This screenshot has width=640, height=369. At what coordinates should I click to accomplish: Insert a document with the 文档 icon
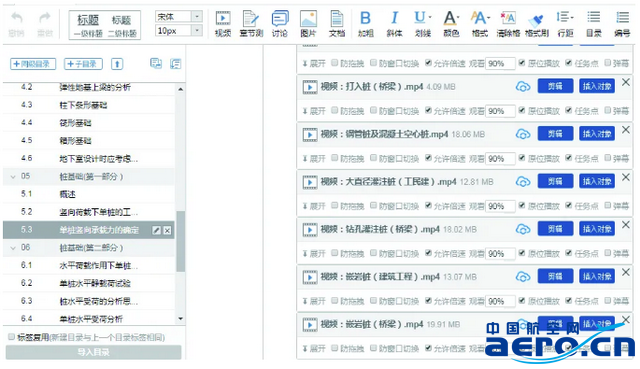click(337, 24)
